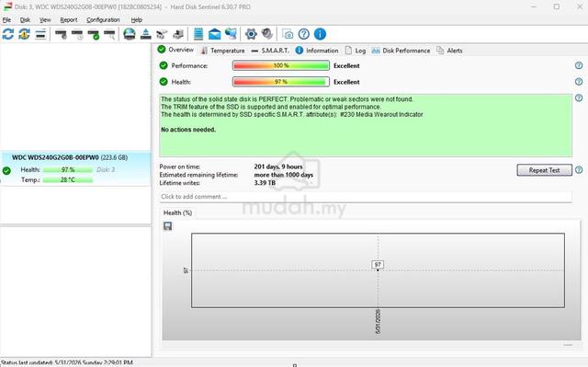This screenshot has width=588, height=367.
Task: Switch to the Information tab
Action: point(317,51)
